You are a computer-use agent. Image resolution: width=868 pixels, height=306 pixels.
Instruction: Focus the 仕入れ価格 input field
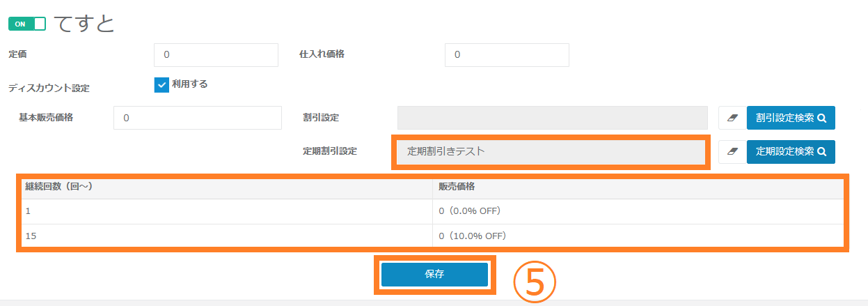point(506,54)
